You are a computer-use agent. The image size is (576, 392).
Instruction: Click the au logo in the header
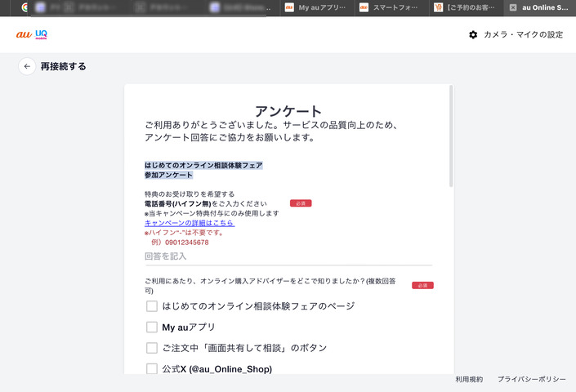click(23, 35)
